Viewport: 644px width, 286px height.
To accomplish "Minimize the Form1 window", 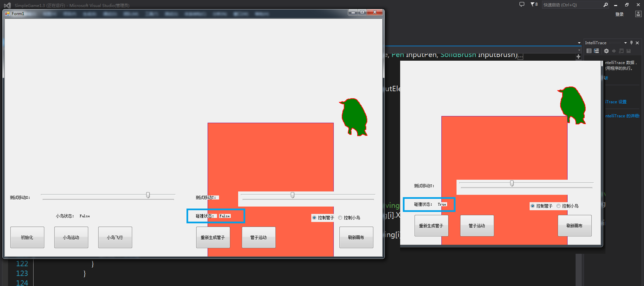I will tap(353, 12).
